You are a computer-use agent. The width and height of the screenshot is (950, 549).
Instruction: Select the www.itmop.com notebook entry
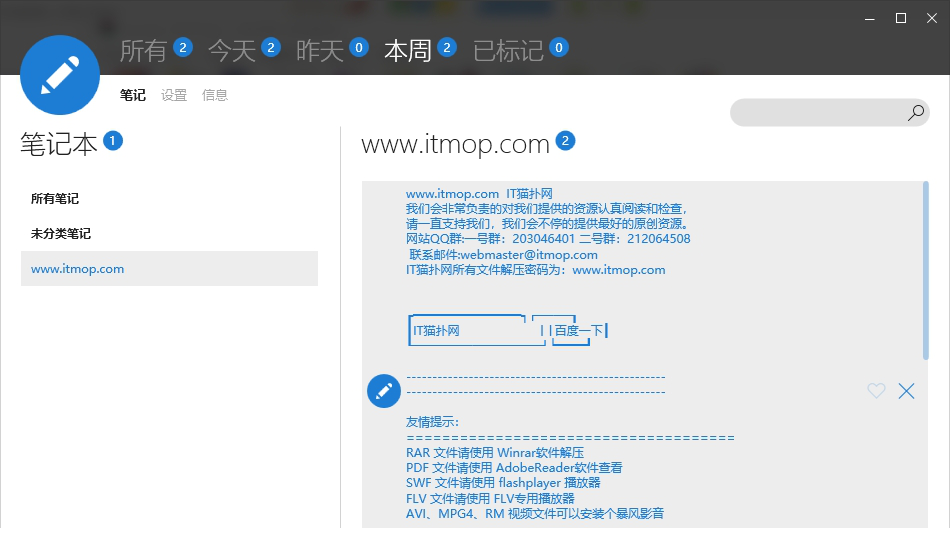(x=170, y=268)
